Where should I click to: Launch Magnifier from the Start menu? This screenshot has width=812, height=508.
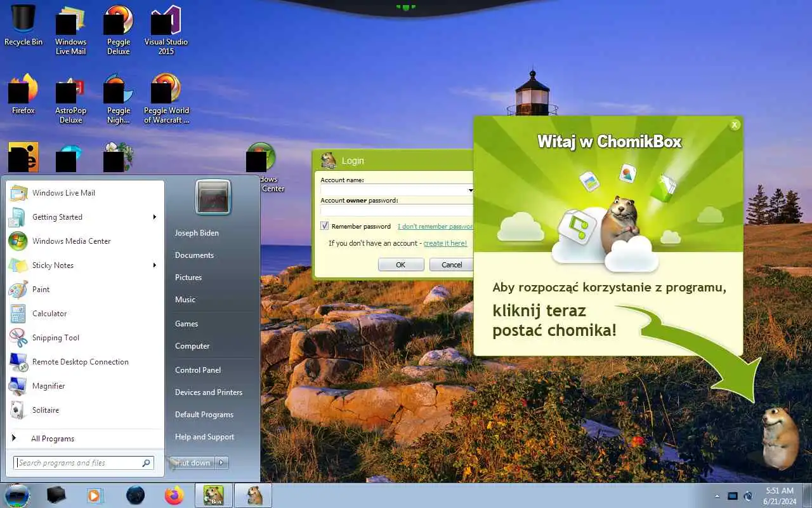point(86,386)
